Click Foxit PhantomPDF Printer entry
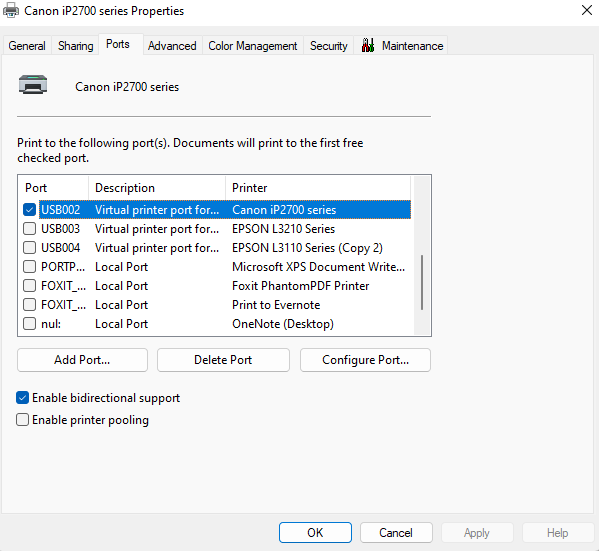This screenshot has width=599, height=551. (301, 286)
